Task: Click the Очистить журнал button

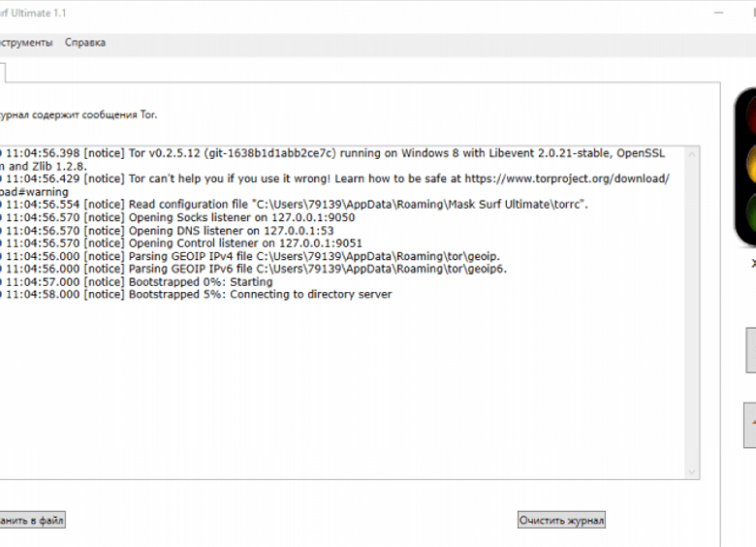Action: coord(561,520)
